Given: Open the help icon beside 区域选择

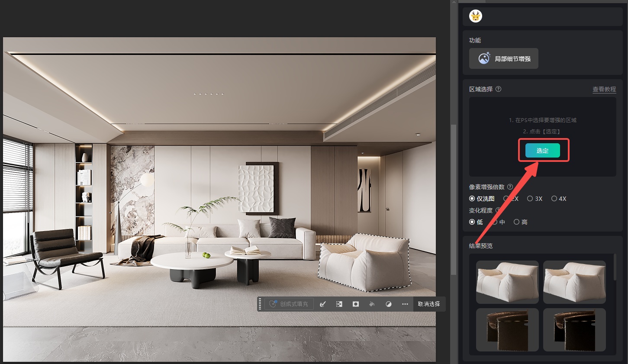Looking at the screenshot, I should [x=498, y=89].
